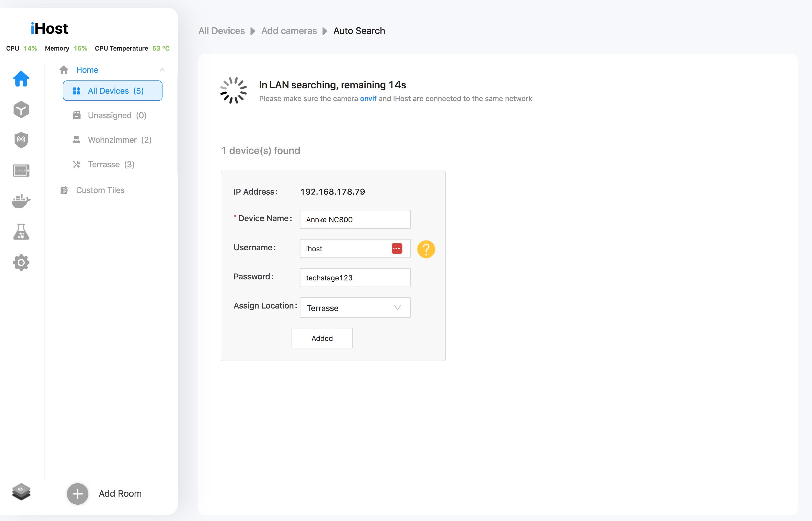
Task: Open the Security shield icon
Action: pyautogui.click(x=21, y=140)
